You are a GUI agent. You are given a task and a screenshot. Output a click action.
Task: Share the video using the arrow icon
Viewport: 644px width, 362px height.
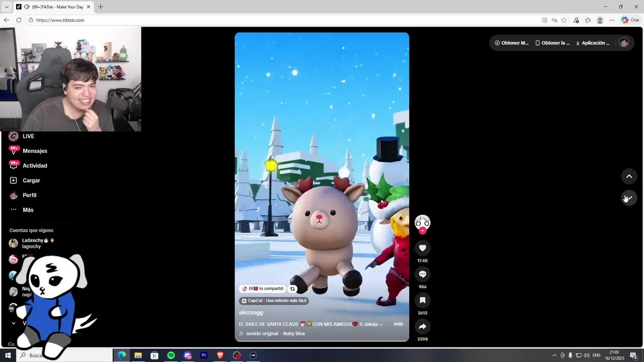(x=423, y=326)
